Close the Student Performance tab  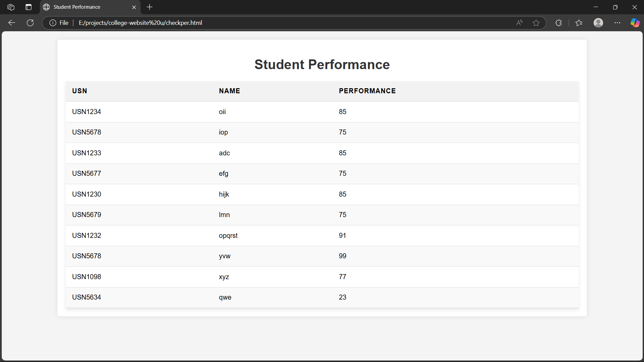(x=134, y=7)
